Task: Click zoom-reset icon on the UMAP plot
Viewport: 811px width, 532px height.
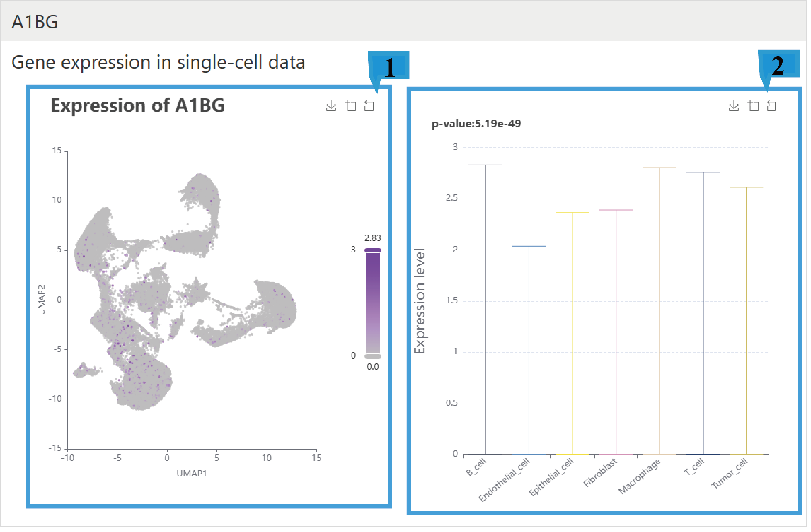Action: (x=370, y=106)
